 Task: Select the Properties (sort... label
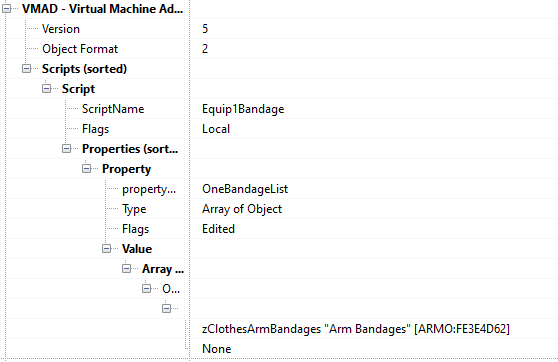(130, 149)
